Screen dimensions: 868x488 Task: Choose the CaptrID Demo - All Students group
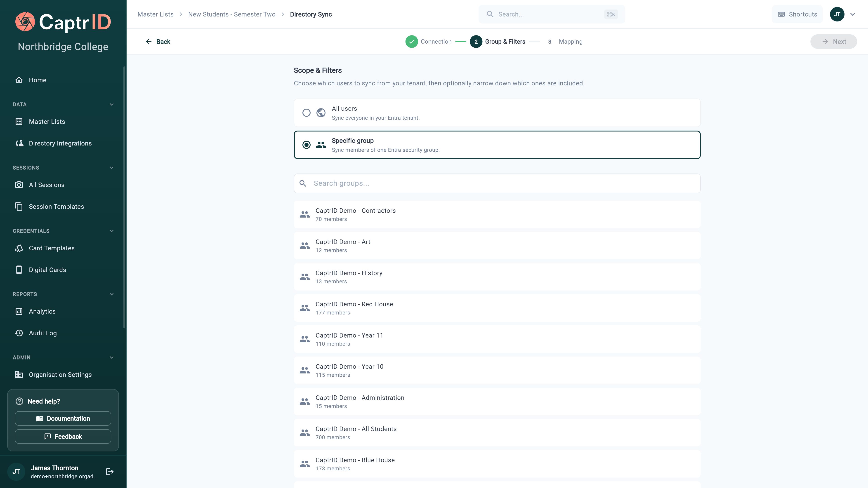tap(497, 433)
